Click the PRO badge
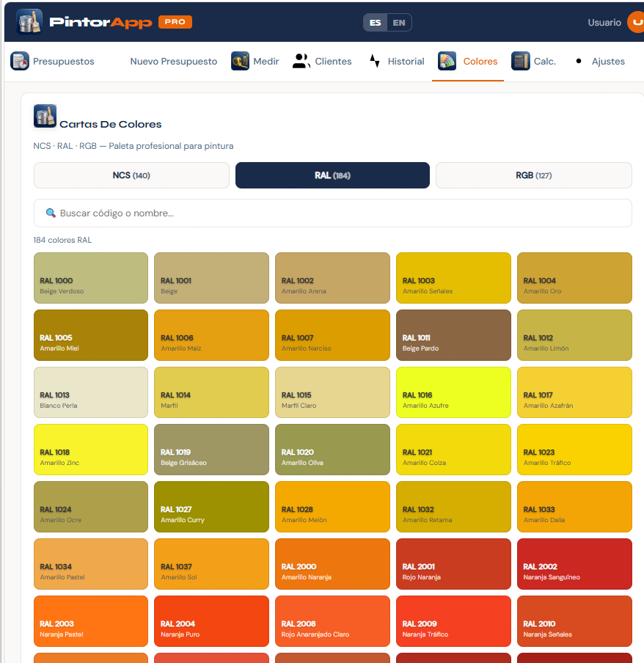Image resolution: width=644 pixels, height=663 pixels. click(175, 22)
